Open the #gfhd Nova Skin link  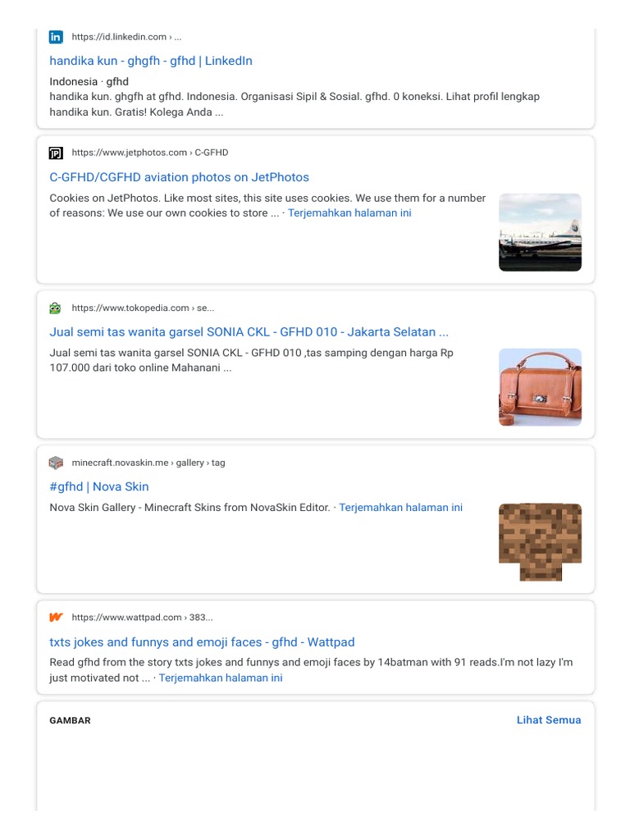(x=99, y=486)
